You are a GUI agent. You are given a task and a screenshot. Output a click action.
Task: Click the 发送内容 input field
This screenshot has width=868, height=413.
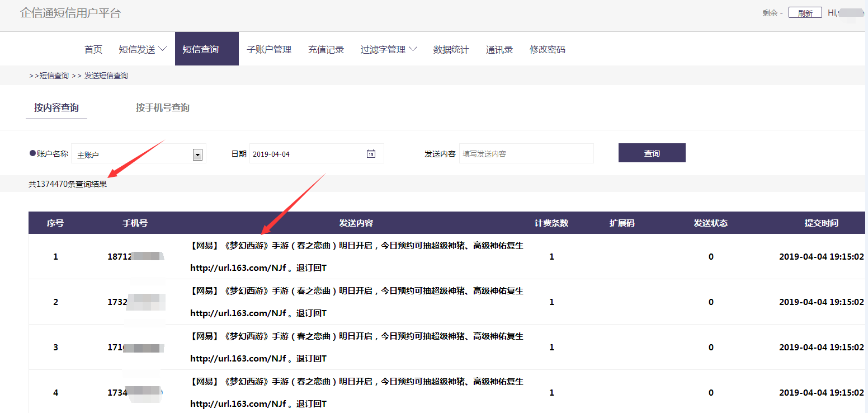point(526,154)
